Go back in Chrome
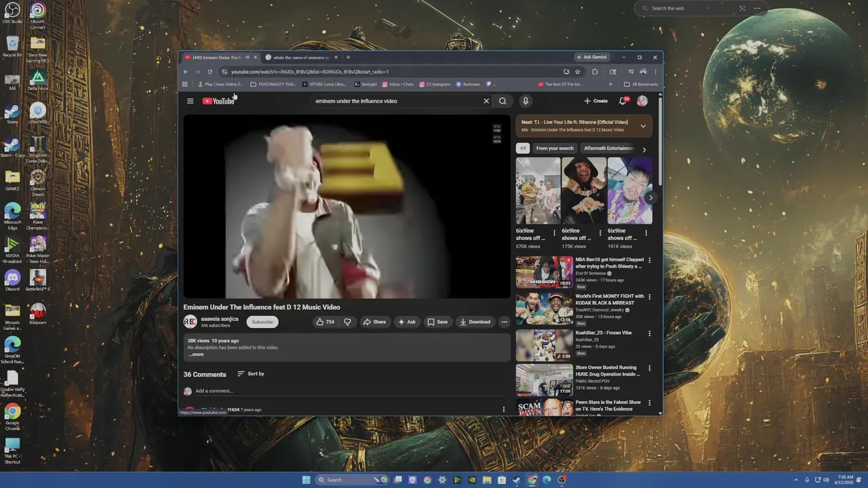This screenshot has width=868, height=488. (x=186, y=72)
